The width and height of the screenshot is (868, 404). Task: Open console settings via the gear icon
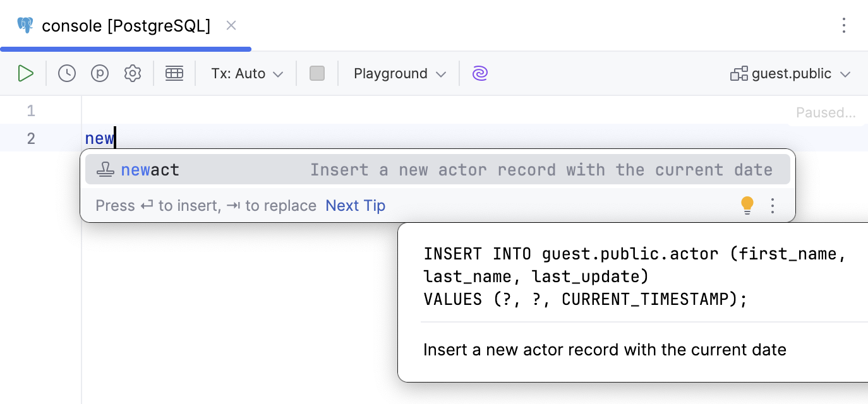(x=132, y=73)
